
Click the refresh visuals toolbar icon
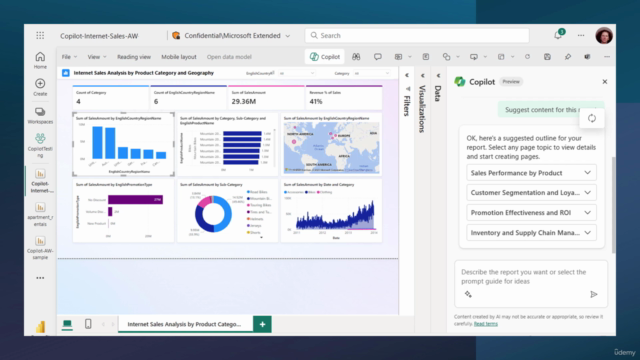click(527, 57)
